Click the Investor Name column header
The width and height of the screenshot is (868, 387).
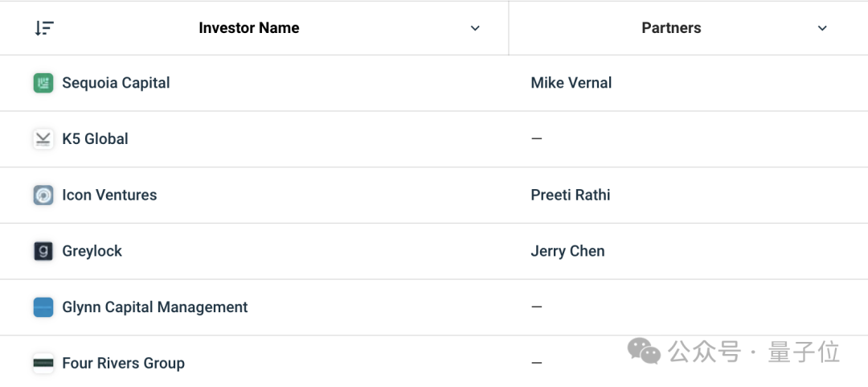tap(249, 27)
